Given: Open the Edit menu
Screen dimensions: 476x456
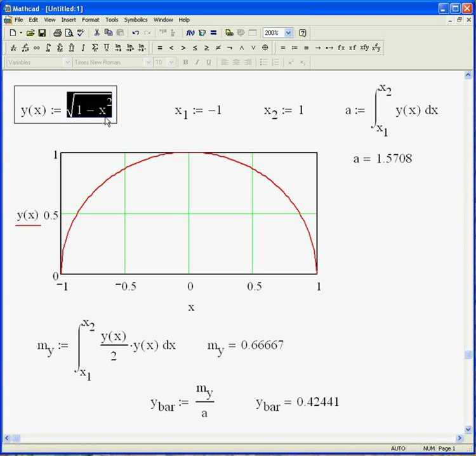Looking at the screenshot, I should pos(34,20).
